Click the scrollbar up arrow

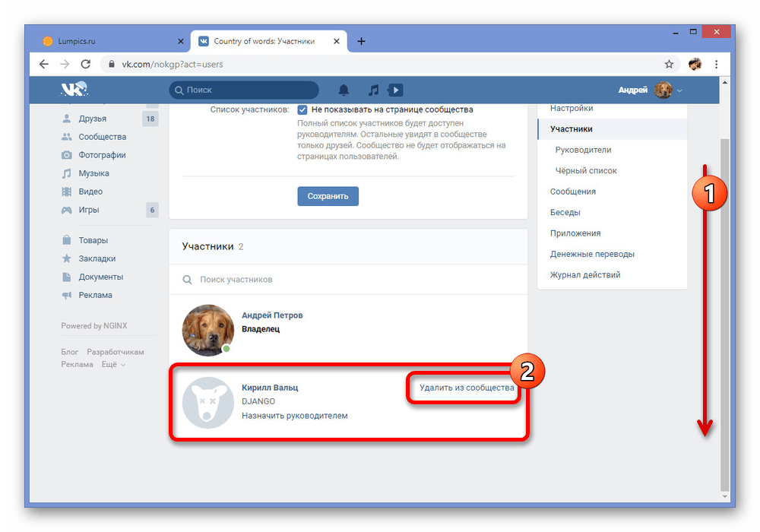click(x=724, y=82)
